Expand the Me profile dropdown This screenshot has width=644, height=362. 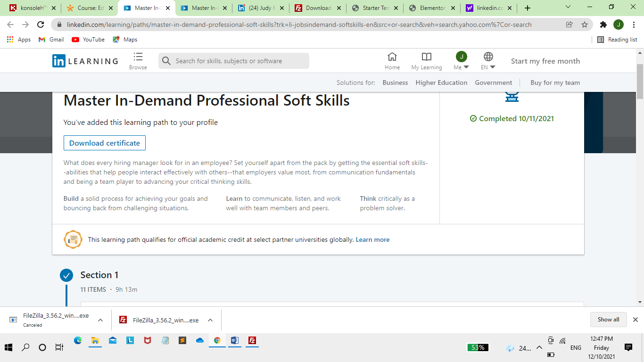tap(461, 61)
